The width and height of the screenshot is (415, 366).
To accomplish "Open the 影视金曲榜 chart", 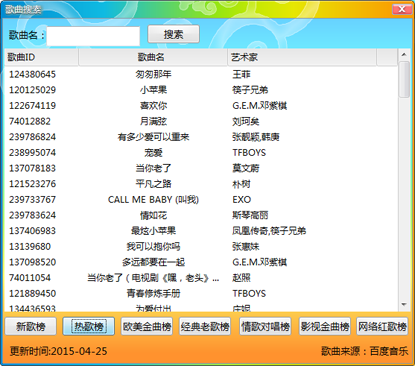I will 325,326.
